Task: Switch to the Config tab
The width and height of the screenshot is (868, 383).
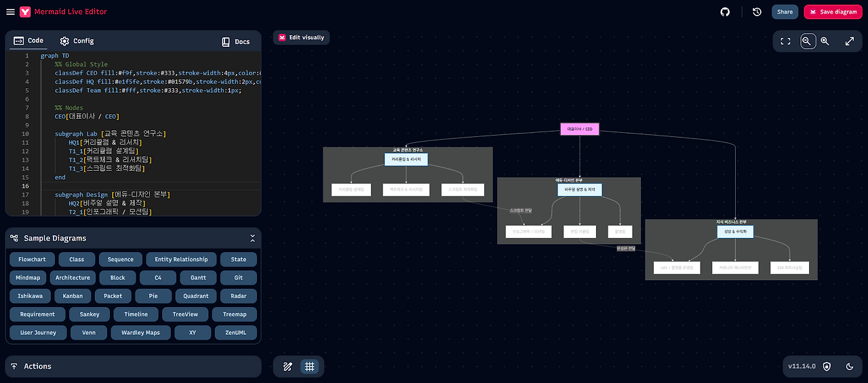Action: [x=77, y=41]
